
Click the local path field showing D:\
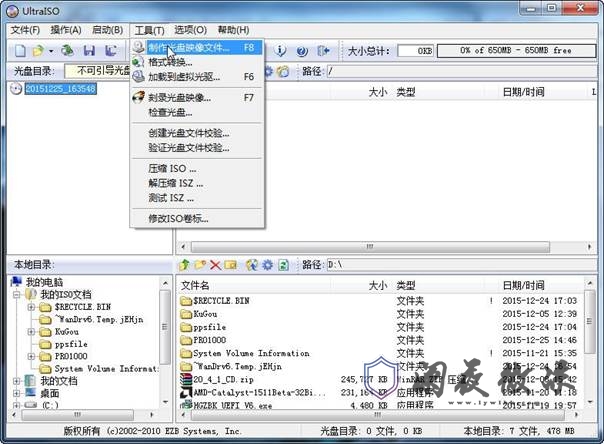[461, 265]
